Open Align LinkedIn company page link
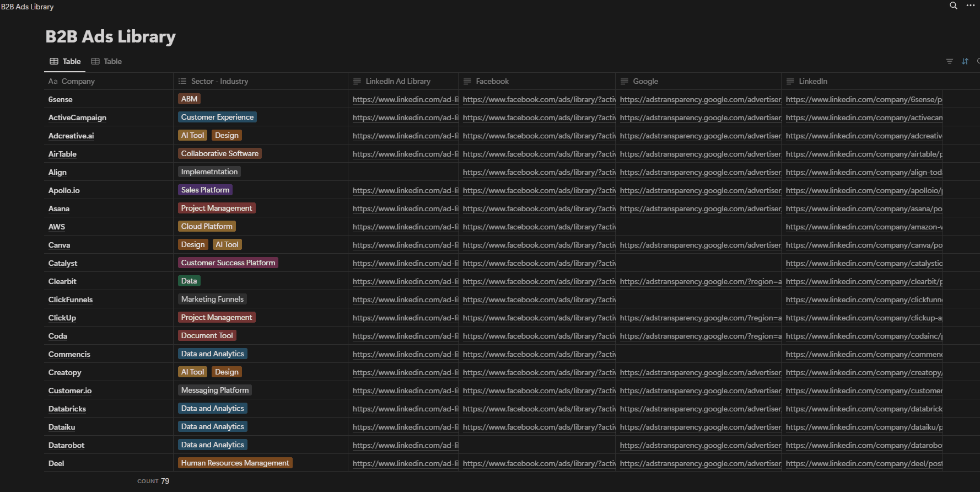This screenshot has height=492, width=980. tap(864, 172)
